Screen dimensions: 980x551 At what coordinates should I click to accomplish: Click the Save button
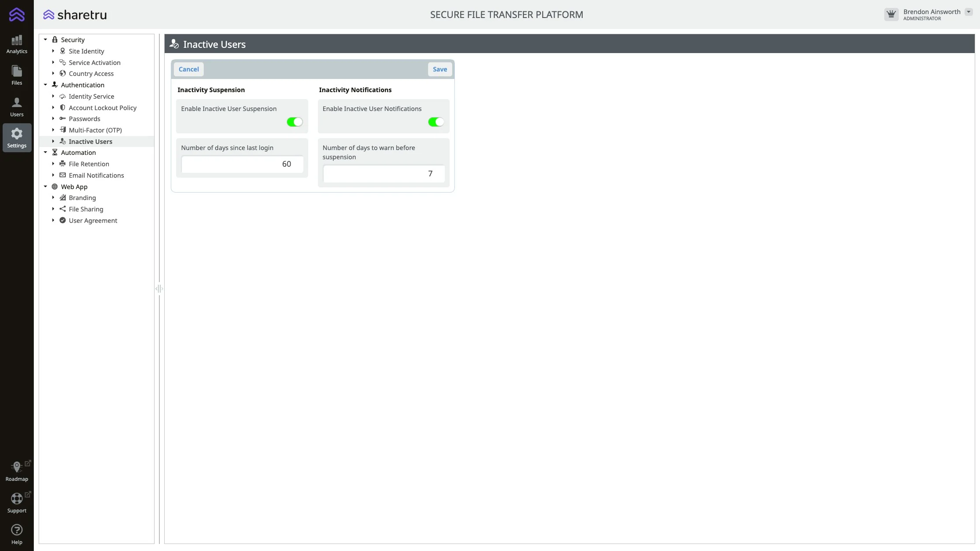pyautogui.click(x=440, y=69)
